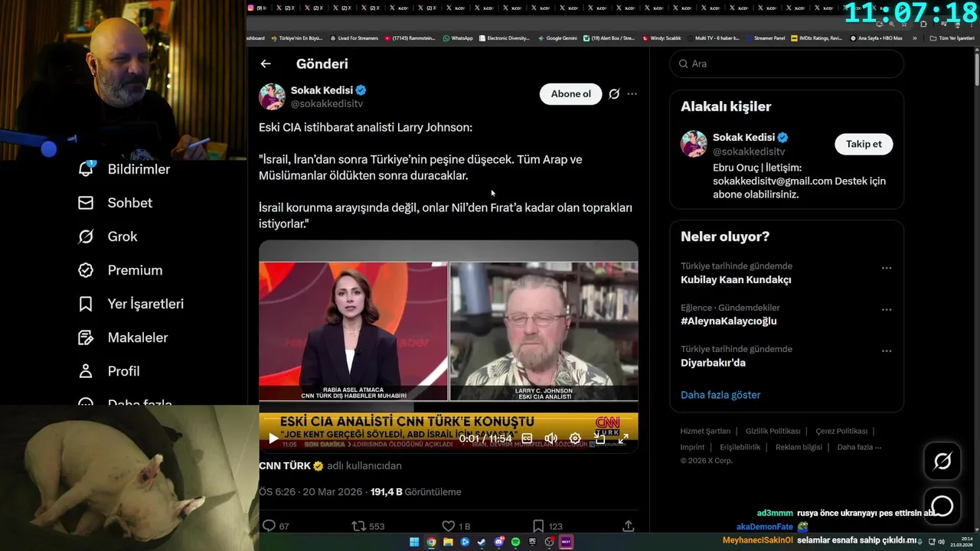The image size is (980, 551).
Task: Click the Abone ol button
Action: click(x=571, y=94)
